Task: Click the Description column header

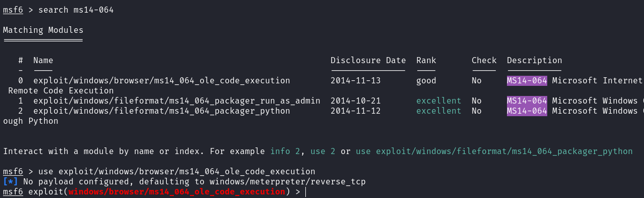Action: coord(535,61)
